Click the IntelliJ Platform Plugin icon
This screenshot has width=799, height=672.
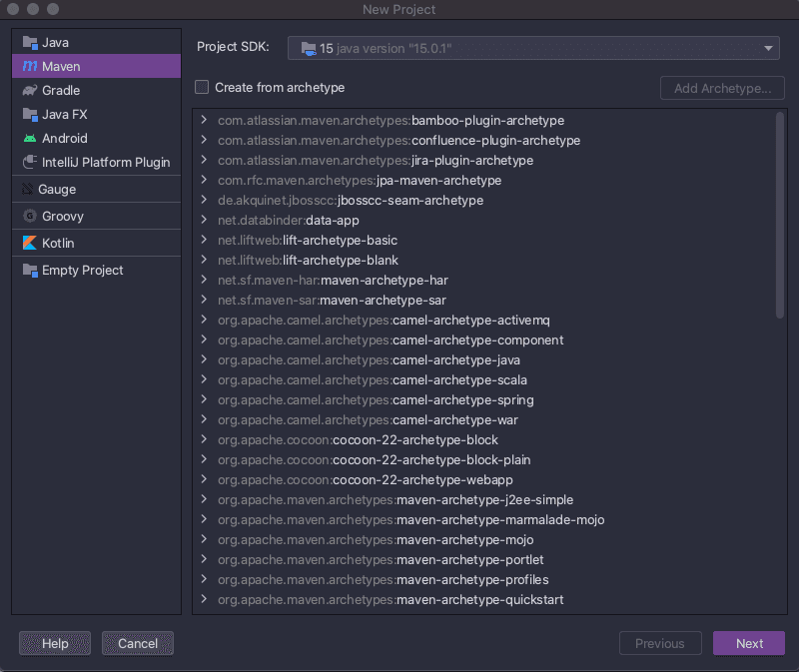(x=30, y=163)
